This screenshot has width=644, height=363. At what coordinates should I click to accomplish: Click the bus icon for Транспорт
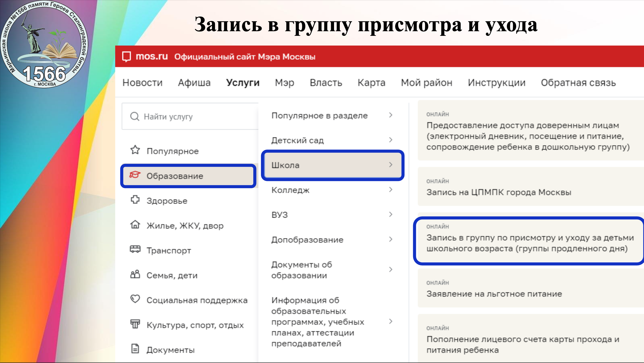pos(135,249)
